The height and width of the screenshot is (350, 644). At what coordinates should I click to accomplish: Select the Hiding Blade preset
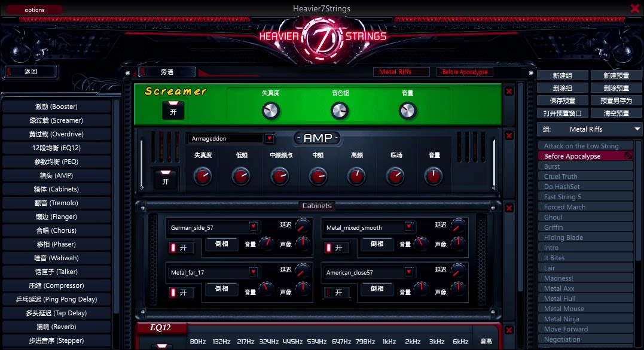585,238
